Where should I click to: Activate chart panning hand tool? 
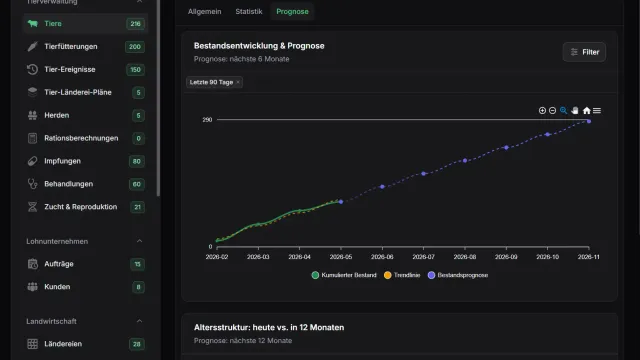click(575, 111)
